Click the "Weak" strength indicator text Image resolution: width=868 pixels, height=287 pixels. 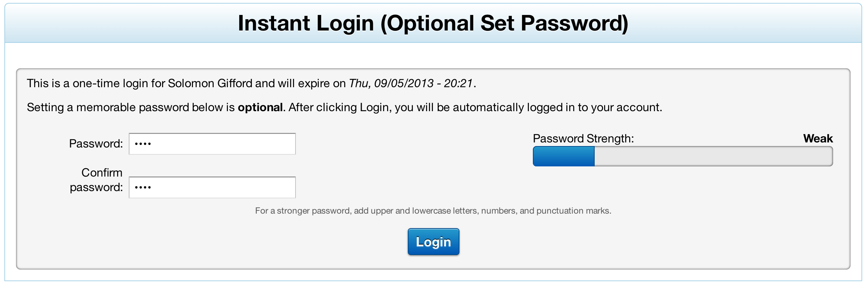818,138
